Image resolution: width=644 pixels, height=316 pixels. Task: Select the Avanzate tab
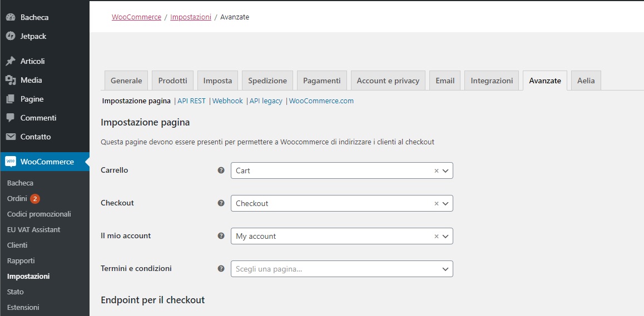(x=545, y=81)
